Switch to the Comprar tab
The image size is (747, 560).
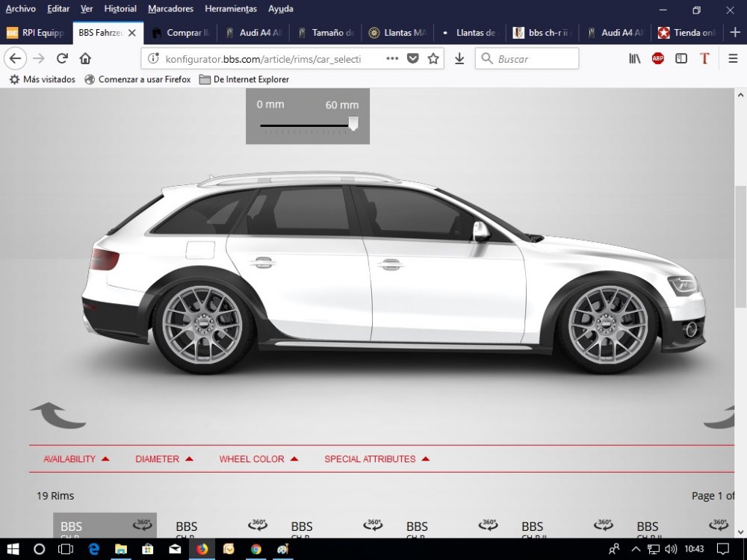pyautogui.click(x=181, y=32)
